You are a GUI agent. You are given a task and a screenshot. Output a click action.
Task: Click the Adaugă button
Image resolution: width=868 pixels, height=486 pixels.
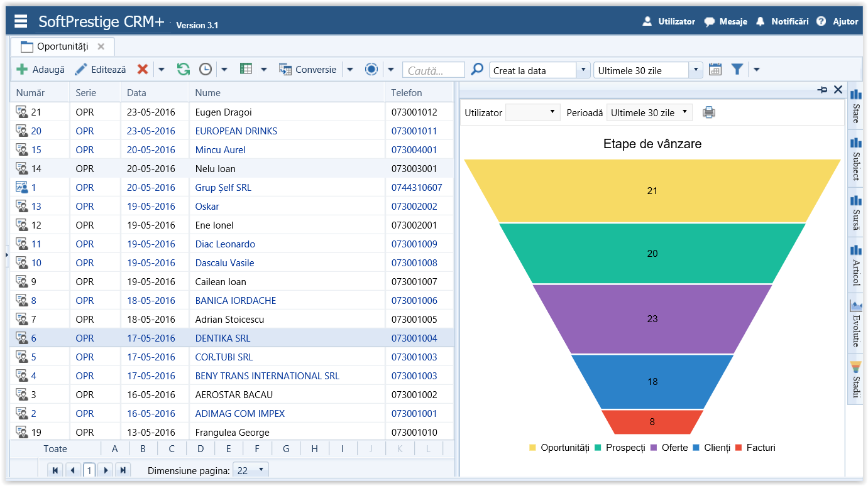[41, 70]
